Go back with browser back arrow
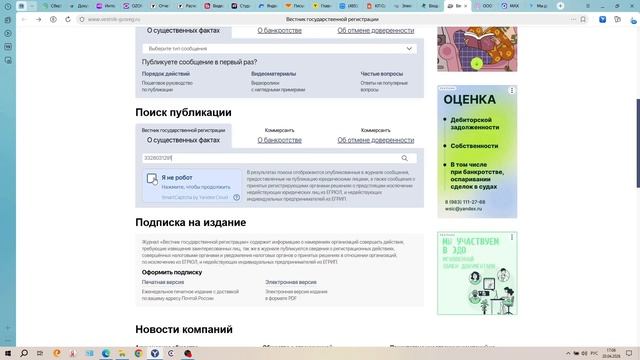This screenshot has height=360, width=640. [24, 19]
